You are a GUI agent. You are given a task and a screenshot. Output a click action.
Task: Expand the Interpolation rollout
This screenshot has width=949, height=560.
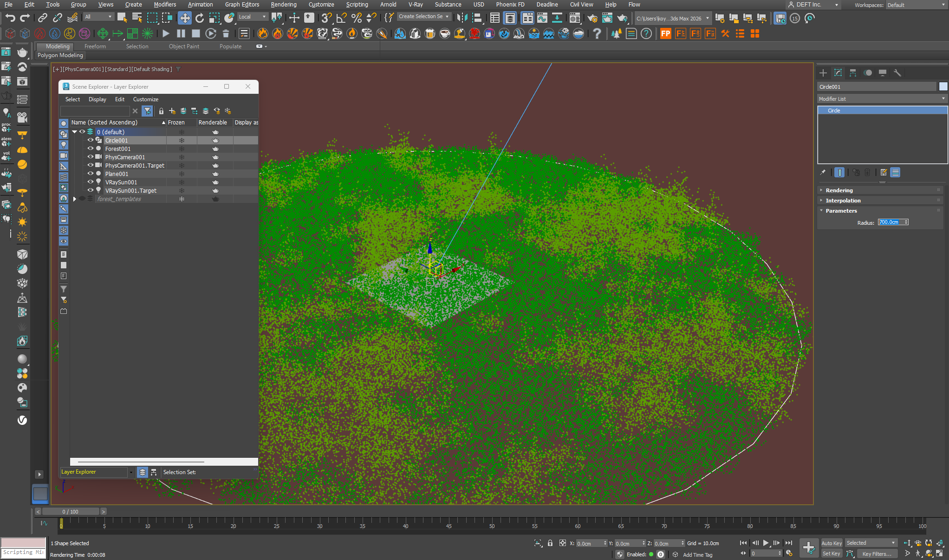843,201
